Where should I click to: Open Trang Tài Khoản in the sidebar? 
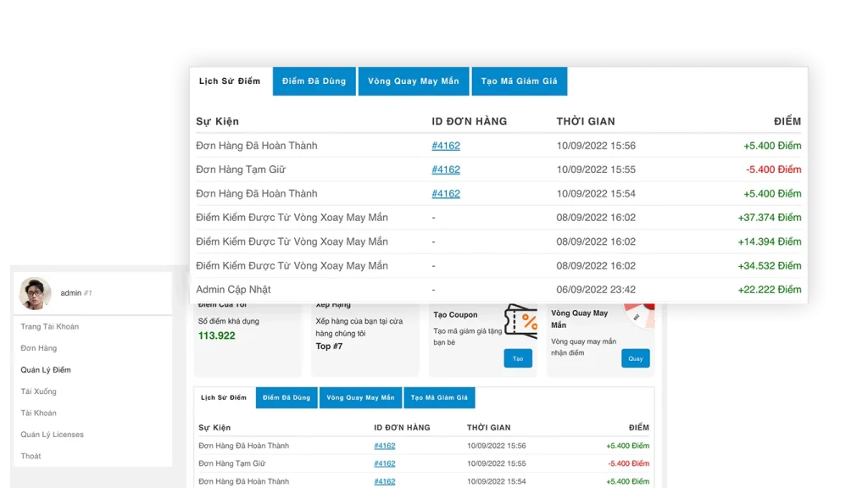point(49,327)
